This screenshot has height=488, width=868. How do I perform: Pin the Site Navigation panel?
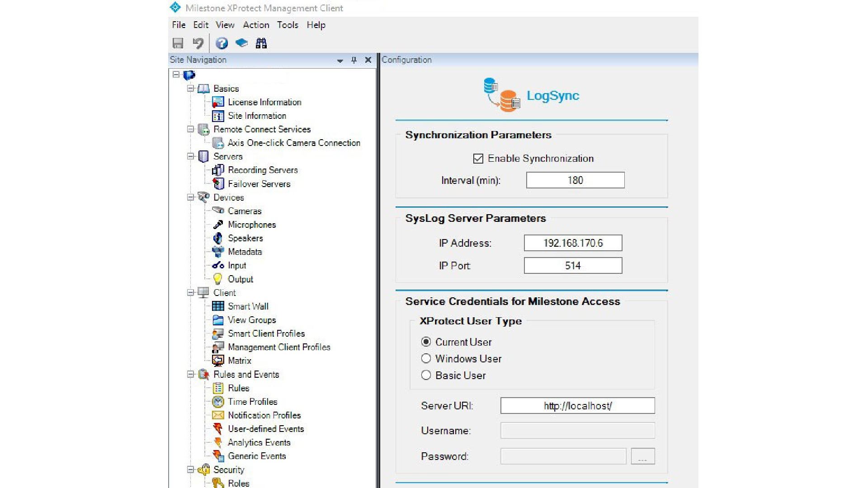pos(354,60)
